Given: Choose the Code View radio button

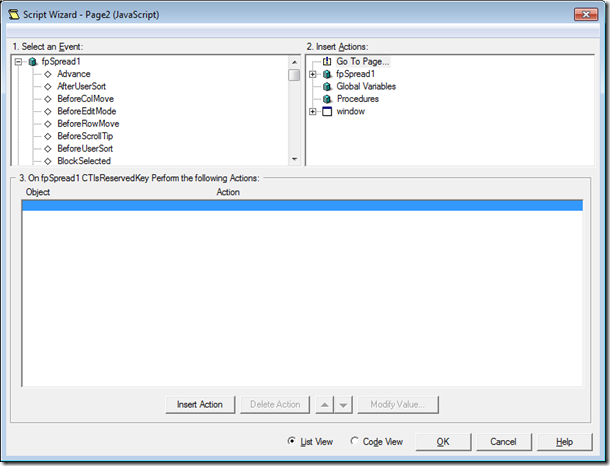Looking at the screenshot, I should tap(354, 441).
